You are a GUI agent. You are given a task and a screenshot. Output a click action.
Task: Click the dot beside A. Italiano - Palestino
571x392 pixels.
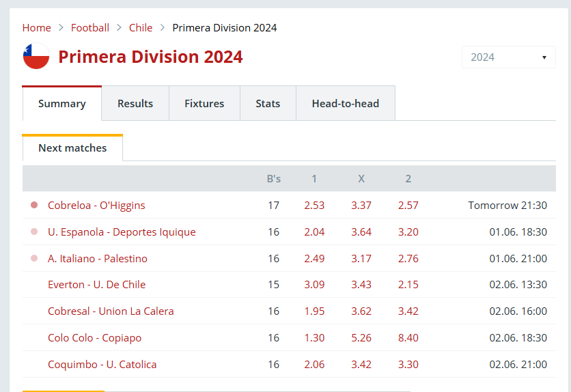(x=34, y=258)
